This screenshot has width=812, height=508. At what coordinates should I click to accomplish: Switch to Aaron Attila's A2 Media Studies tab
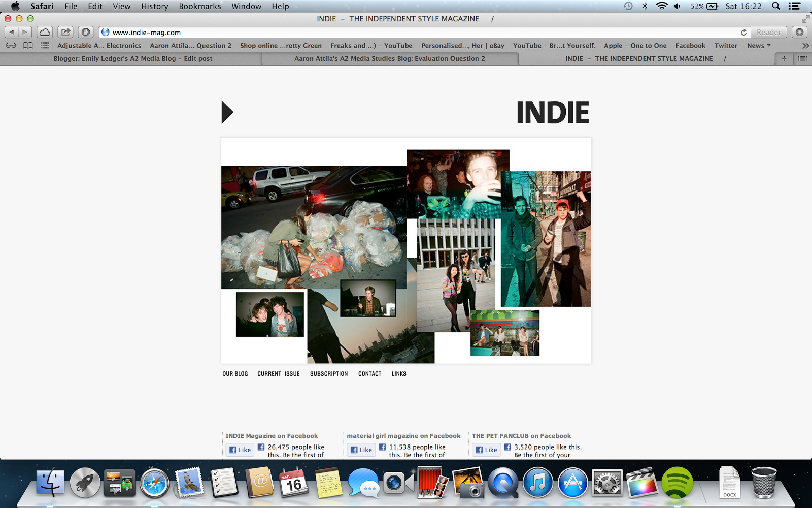click(389, 58)
